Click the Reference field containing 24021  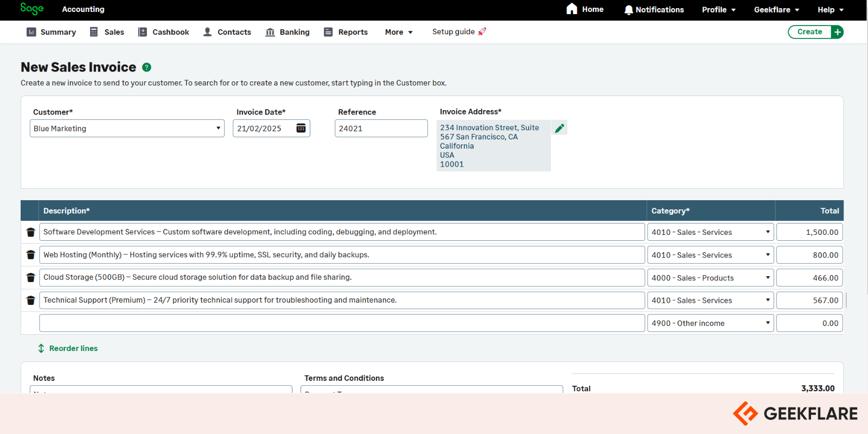pos(381,129)
